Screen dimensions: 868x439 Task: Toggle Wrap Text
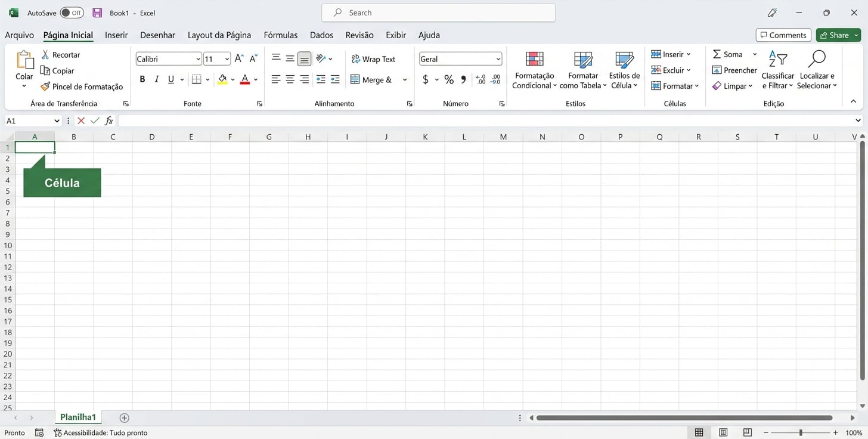point(373,59)
